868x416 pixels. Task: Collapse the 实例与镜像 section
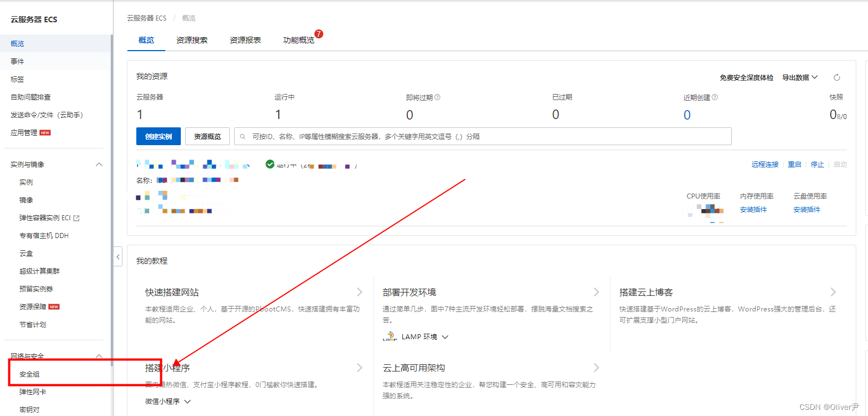(99, 165)
